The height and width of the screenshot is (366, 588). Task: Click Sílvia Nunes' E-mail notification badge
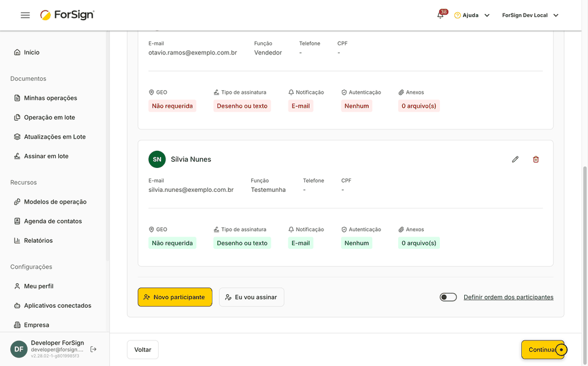(x=301, y=243)
